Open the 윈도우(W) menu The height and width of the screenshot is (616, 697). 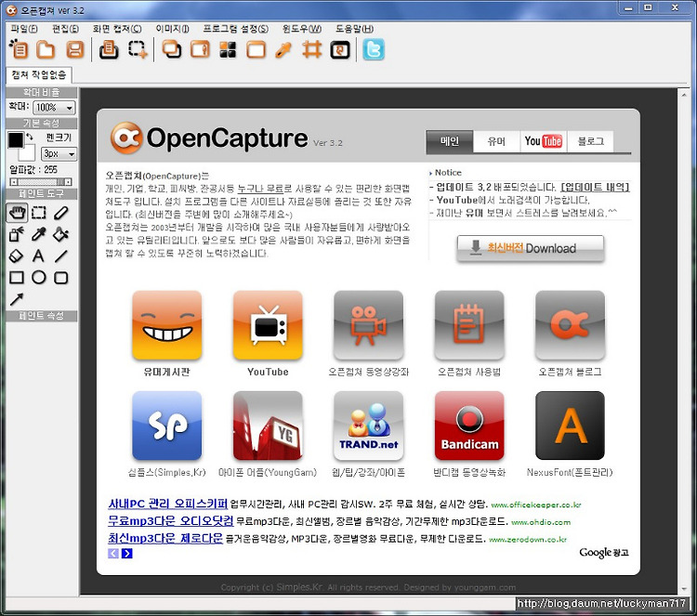pyautogui.click(x=302, y=29)
